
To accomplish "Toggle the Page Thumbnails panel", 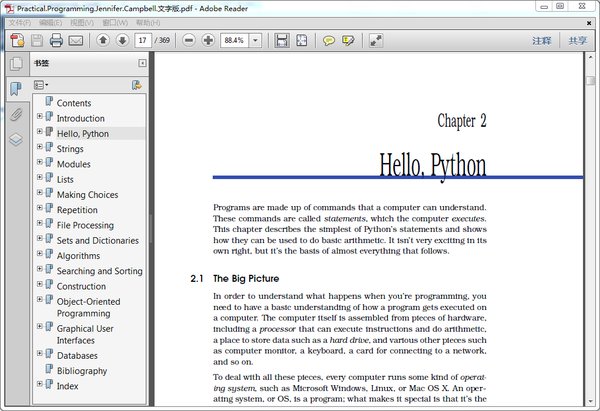I will coord(15,64).
